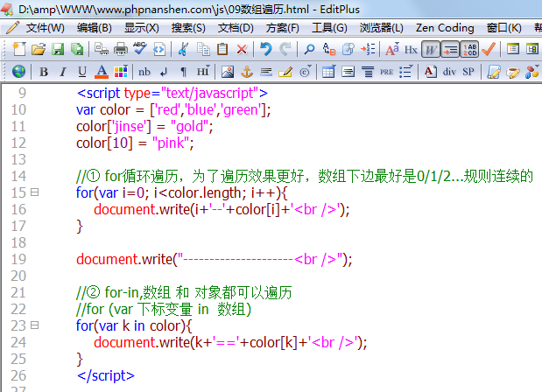Insert SP span tag
542x392 pixels.
(468, 72)
